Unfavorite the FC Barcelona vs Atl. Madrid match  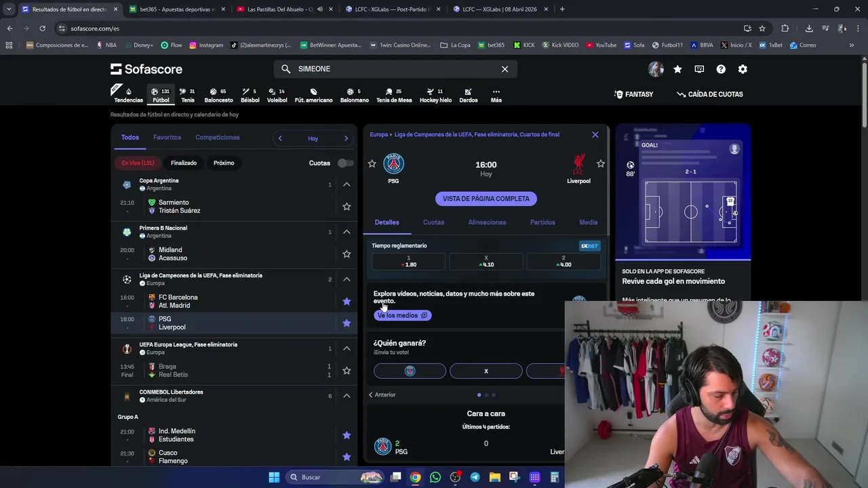pos(347,302)
